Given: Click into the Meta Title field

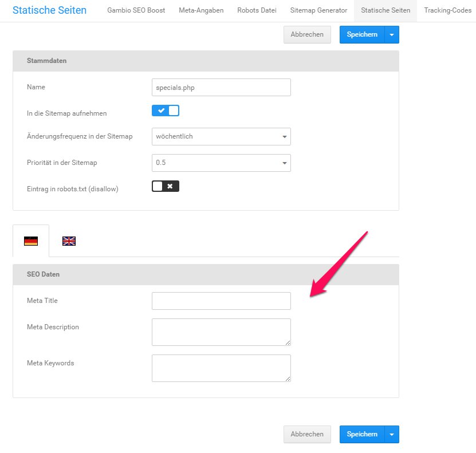Looking at the screenshot, I should tap(221, 301).
